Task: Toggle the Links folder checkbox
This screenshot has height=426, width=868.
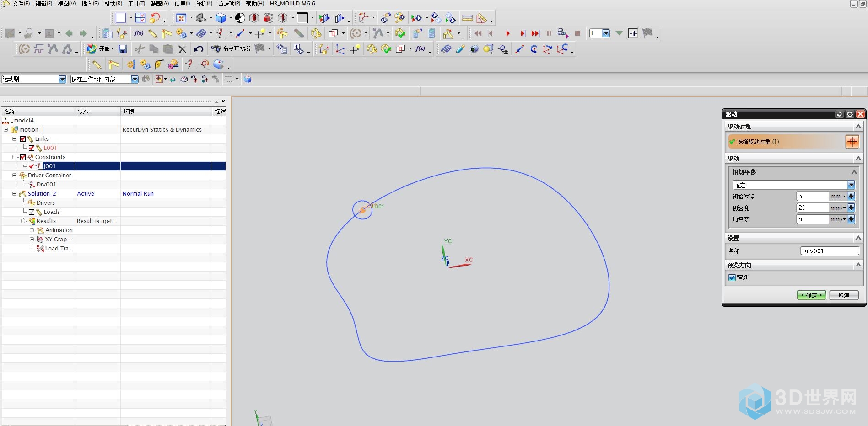Action: tap(23, 139)
